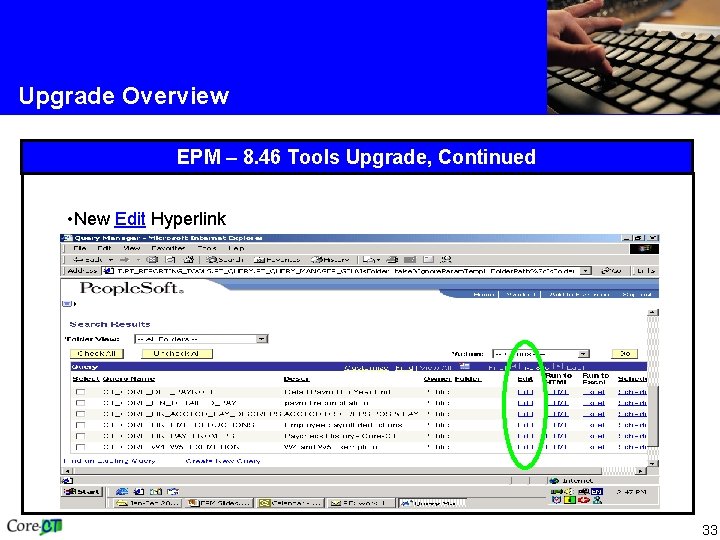
Task: Tick the checkbox of the third query row
Action: click(80, 414)
